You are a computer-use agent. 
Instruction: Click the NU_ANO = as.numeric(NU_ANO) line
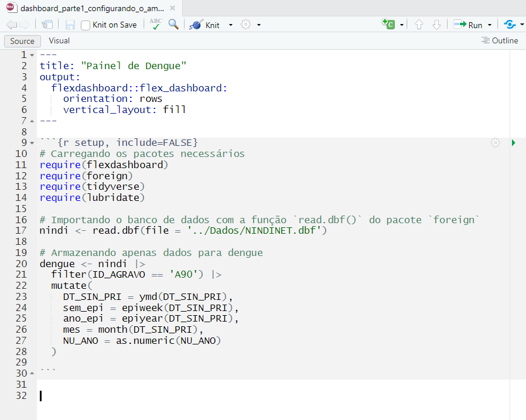click(142, 341)
